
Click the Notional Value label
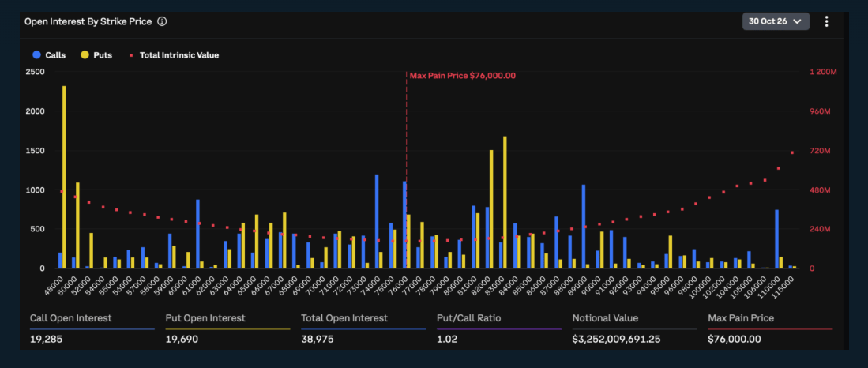[x=605, y=318]
